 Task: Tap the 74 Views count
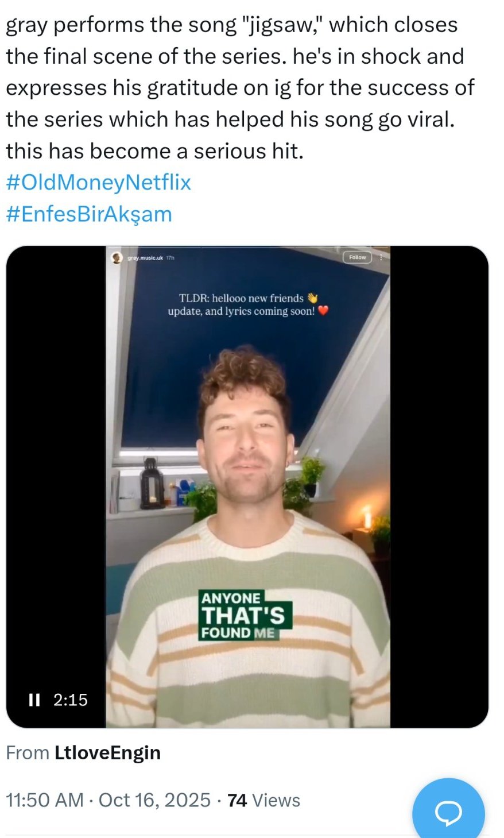[x=263, y=800]
